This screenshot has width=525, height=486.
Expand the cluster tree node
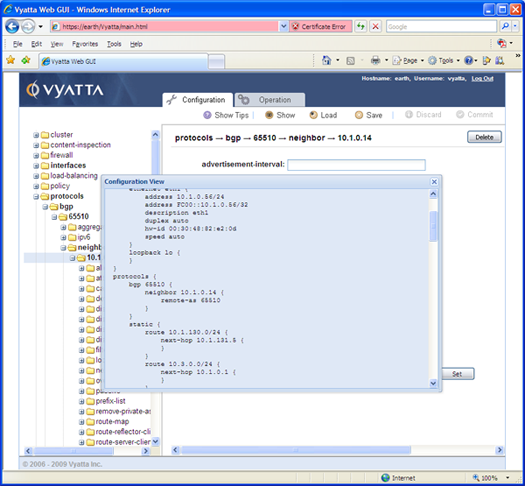tap(36, 135)
